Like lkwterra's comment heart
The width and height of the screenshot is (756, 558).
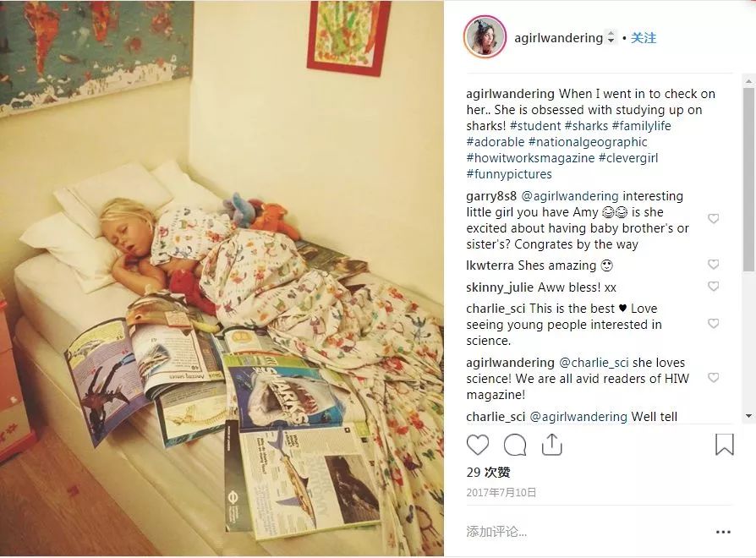tap(713, 264)
